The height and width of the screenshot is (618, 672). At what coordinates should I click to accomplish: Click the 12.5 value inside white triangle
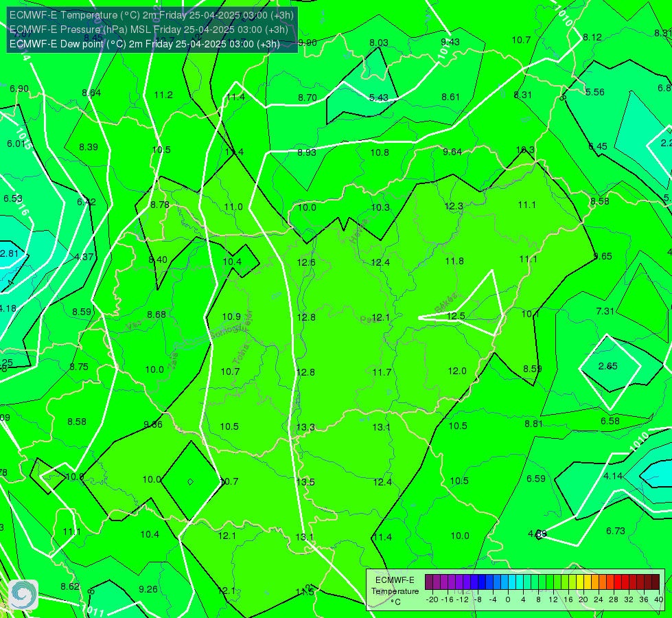click(456, 316)
